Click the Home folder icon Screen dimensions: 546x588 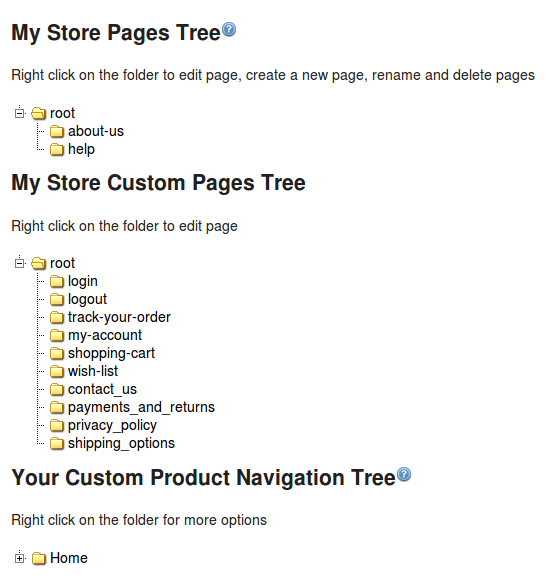39,558
